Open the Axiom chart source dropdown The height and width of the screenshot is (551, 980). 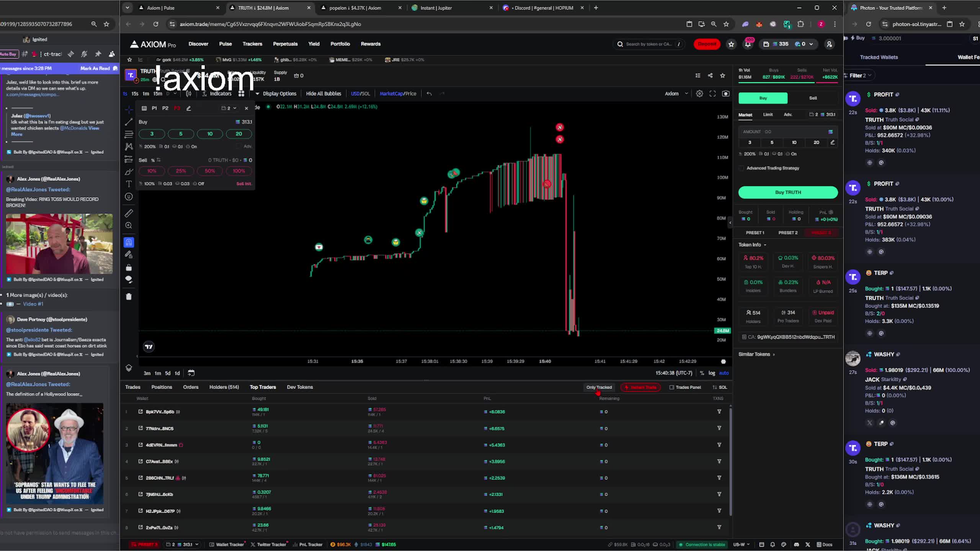pos(676,94)
